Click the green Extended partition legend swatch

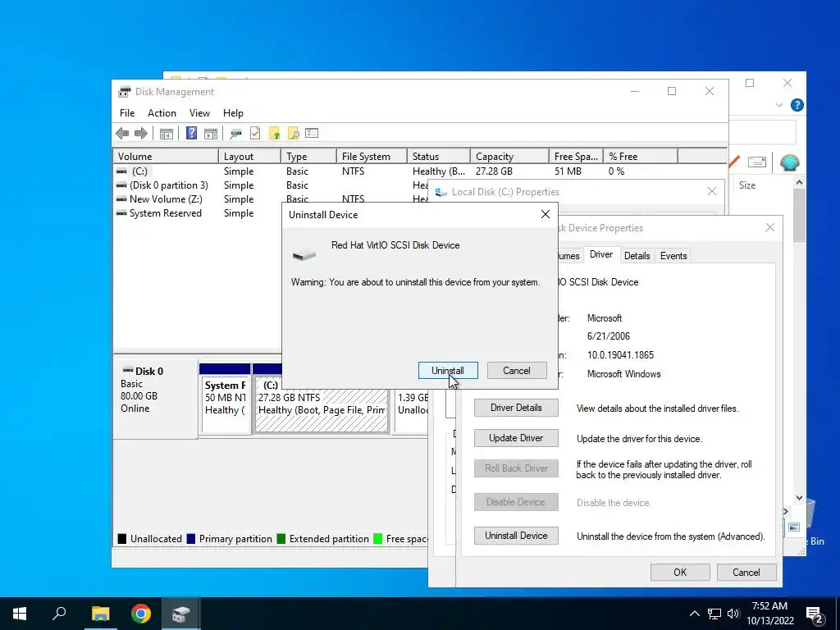281,539
